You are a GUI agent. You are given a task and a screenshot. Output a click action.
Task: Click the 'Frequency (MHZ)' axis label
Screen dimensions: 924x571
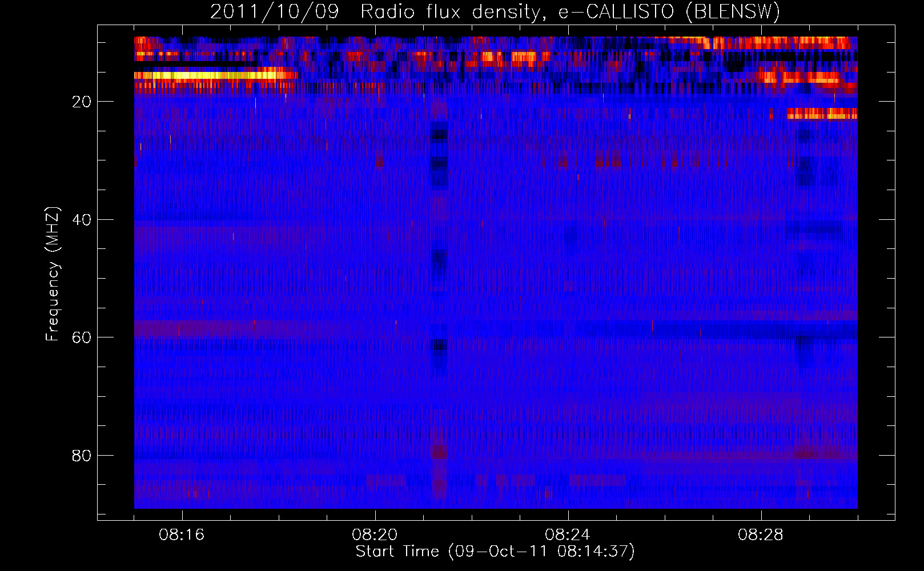[x=53, y=274]
